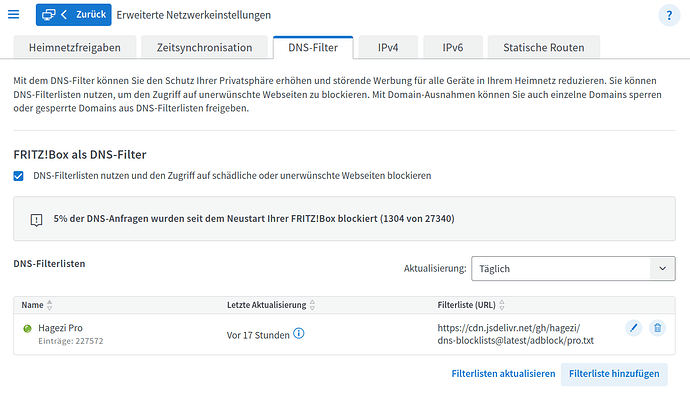
Task: Click the FRITZ!Box als DNS-Filter heading
Action: point(80,155)
